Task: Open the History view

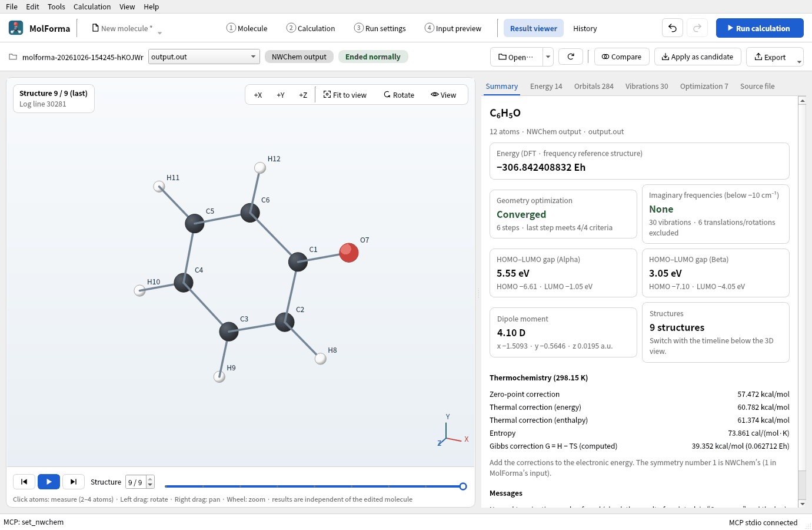Action: pyautogui.click(x=585, y=28)
